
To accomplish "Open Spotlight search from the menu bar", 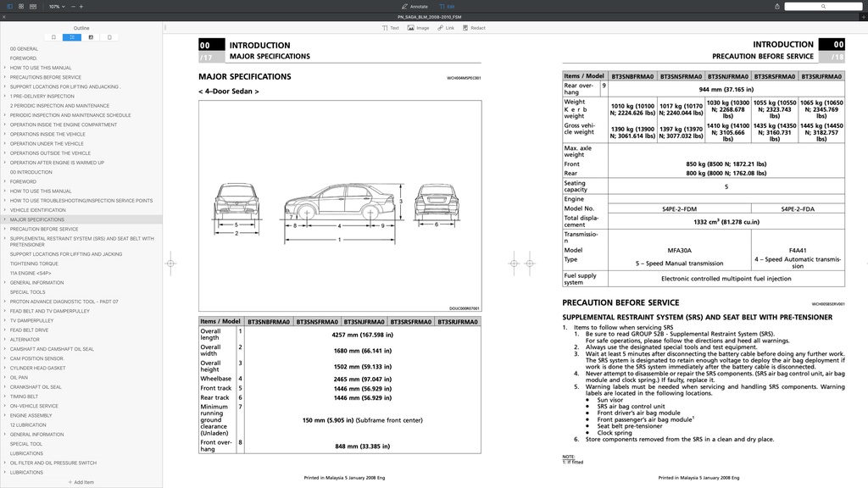I will coord(823,6).
